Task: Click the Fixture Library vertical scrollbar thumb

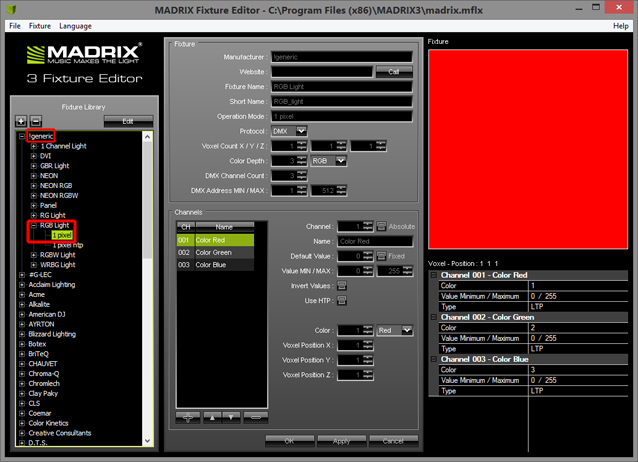Action: pos(147,199)
